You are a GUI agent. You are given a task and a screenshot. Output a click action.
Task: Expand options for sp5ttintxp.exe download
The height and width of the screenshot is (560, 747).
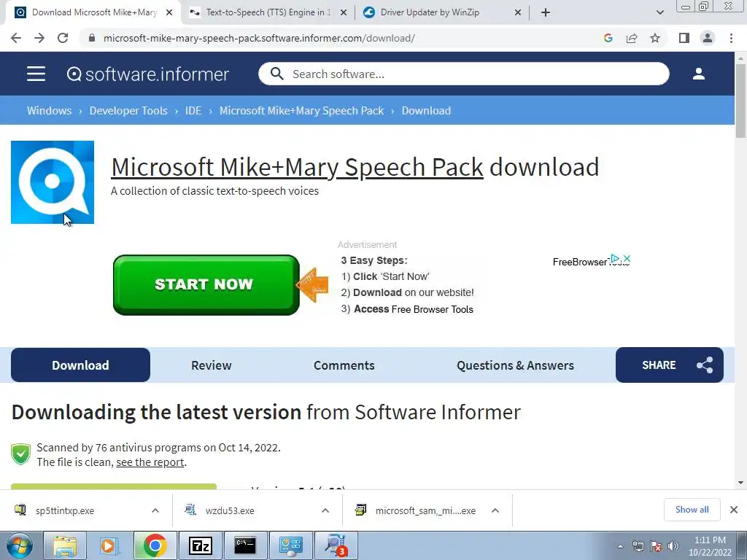[155, 510]
